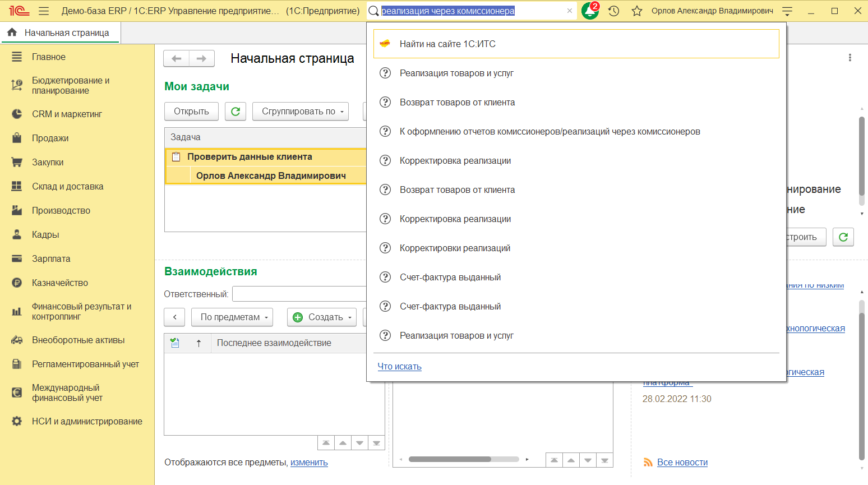868x485 pixels.
Task: Click the collapse arrow button left of По предметам
Action: [x=174, y=317]
